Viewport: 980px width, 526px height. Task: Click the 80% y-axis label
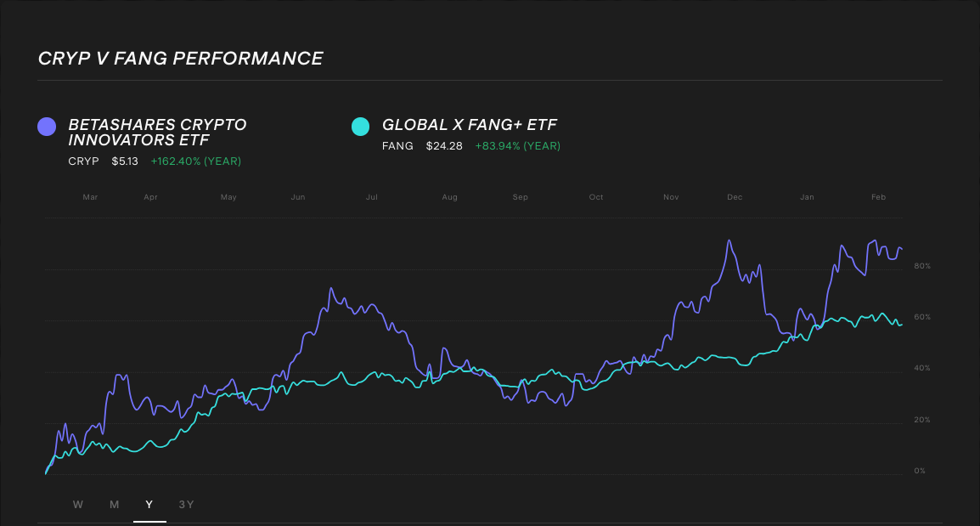click(x=923, y=264)
